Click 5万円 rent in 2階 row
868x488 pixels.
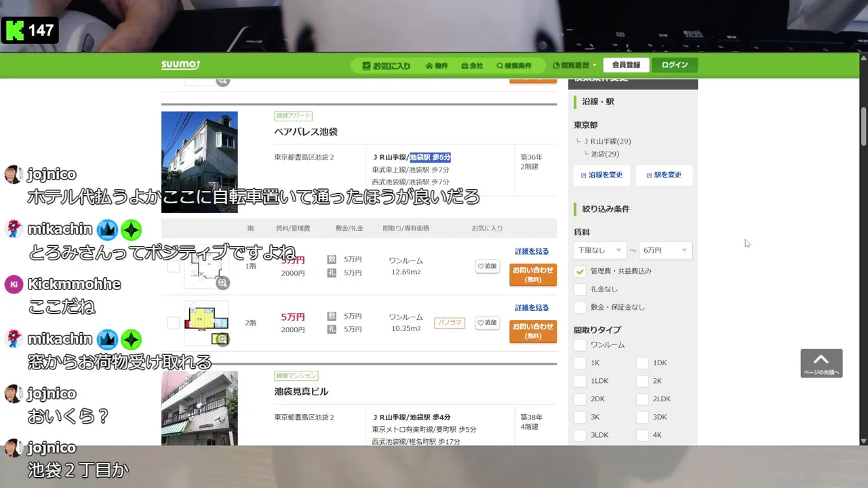(x=293, y=317)
